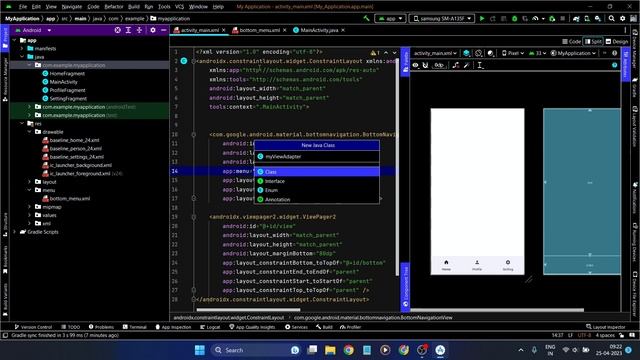The height and width of the screenshot is (360, 640).
Task: Click the infer constraints magic wand icon
Action: point(467,65)
